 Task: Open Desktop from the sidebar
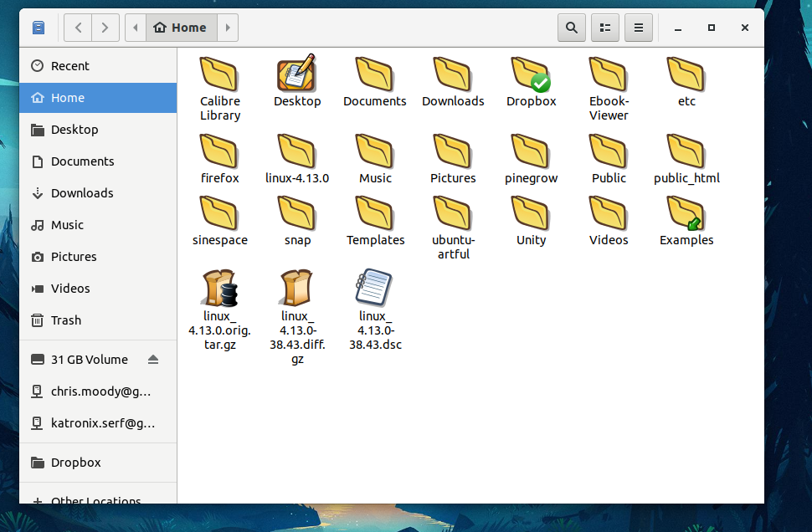click(x=74, y=130)
